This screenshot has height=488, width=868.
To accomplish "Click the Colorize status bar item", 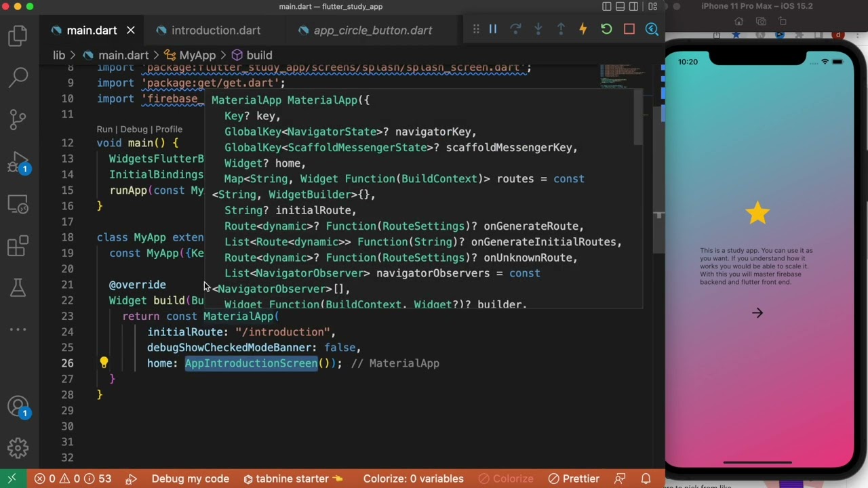I will tap(507, 479).
